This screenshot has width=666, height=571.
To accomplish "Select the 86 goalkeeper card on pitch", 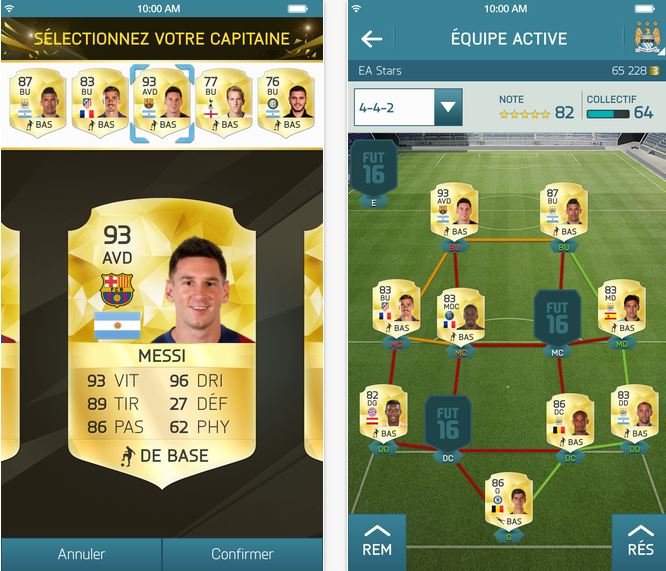I will (x=509, y=500).
